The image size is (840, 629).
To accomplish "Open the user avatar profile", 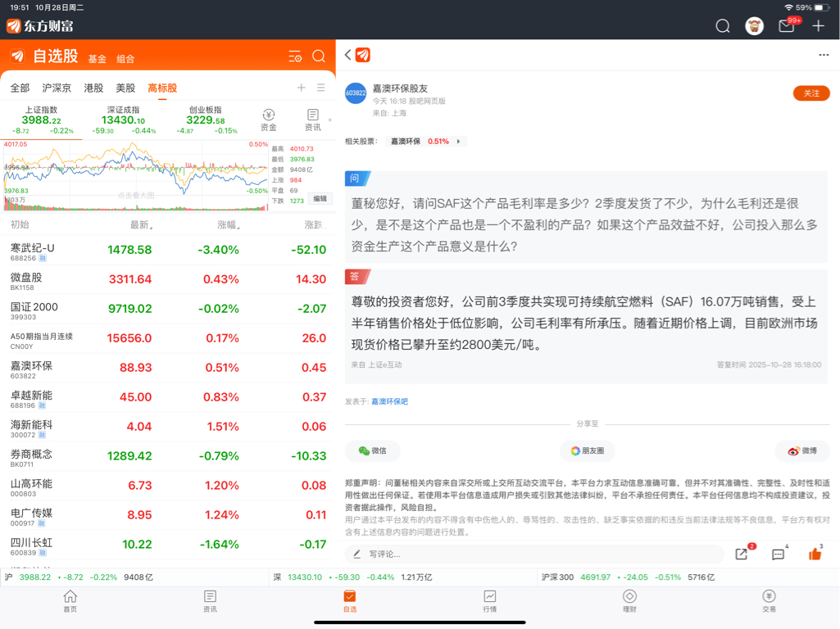I will click(x=754, y=26).
